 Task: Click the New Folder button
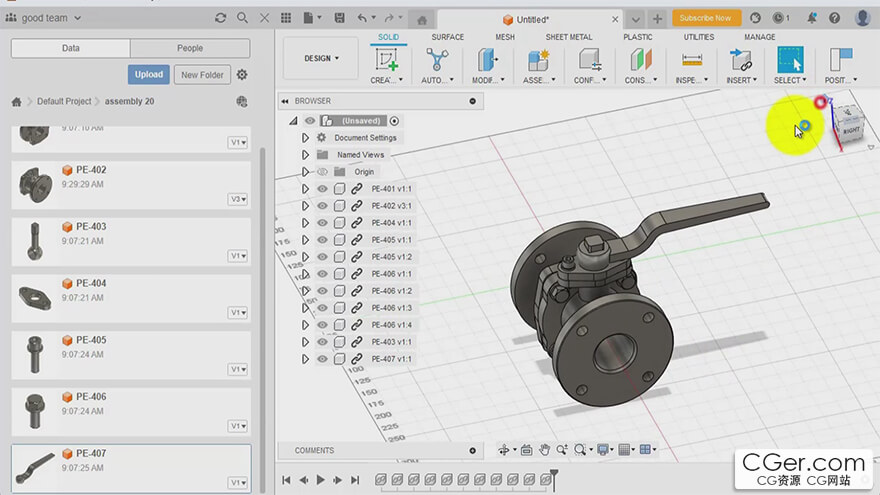tap(202, 75)
